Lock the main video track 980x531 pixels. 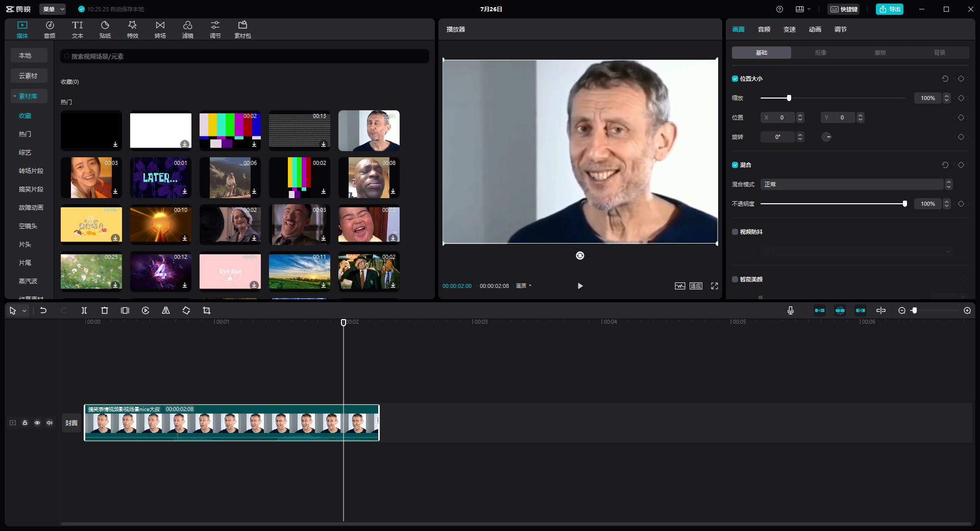[x=25, y=423]
